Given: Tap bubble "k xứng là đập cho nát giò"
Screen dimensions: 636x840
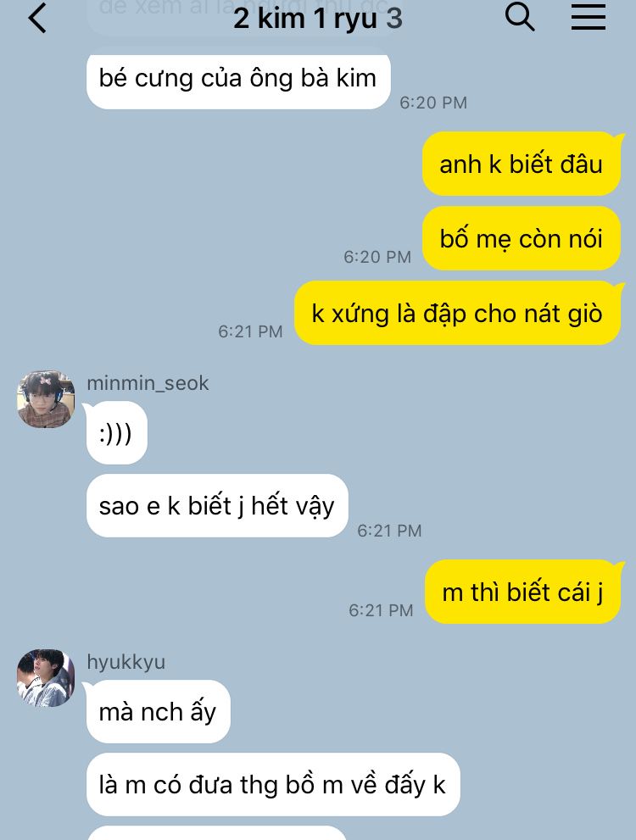Looking at the screenshot, I should pos(458,313).
